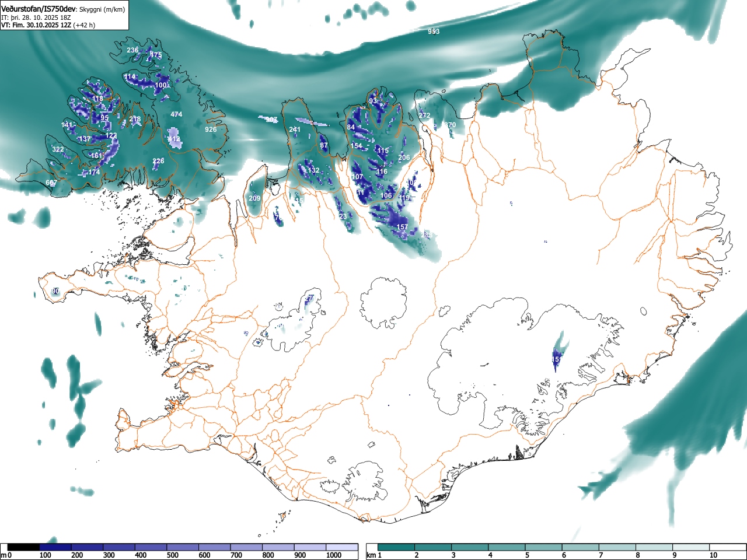Click the visibility value 926 on the map

[211, 129]
